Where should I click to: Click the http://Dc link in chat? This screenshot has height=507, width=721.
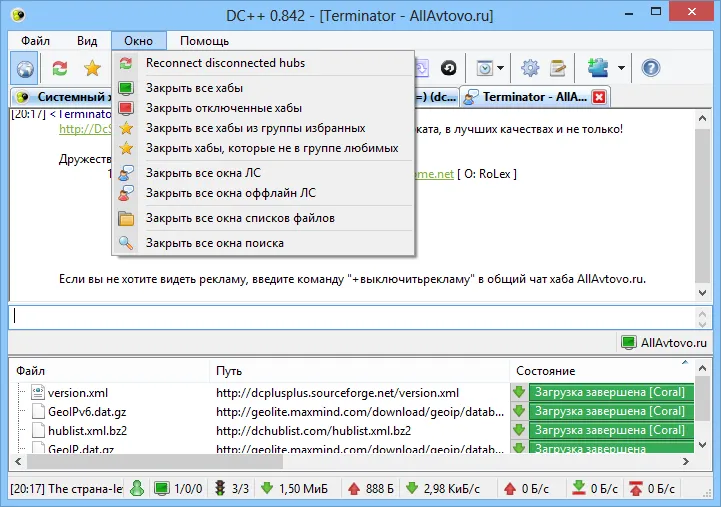tap(86, 129)
